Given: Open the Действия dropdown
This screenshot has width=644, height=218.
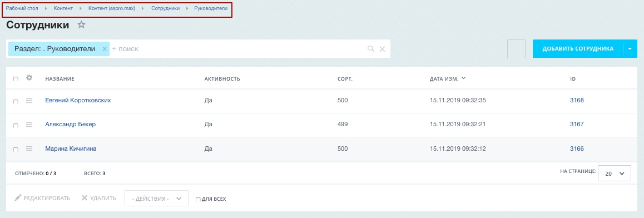Looking at the screenshot, I should point(156,199).
